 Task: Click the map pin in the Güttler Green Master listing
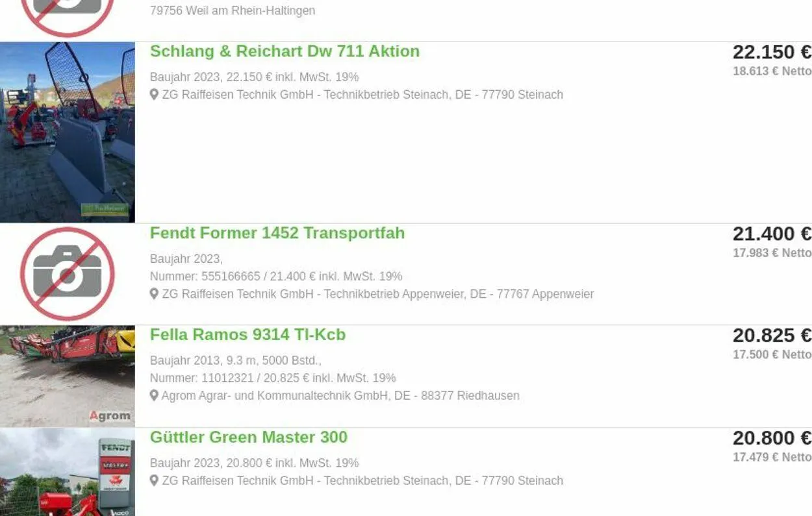click(x=154, y=481)
